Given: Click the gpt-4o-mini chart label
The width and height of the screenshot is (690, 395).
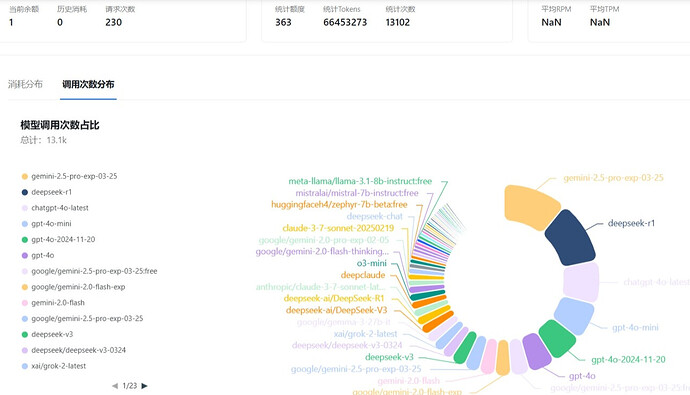Looking at the screenshot, I should [x=635, y=328].
